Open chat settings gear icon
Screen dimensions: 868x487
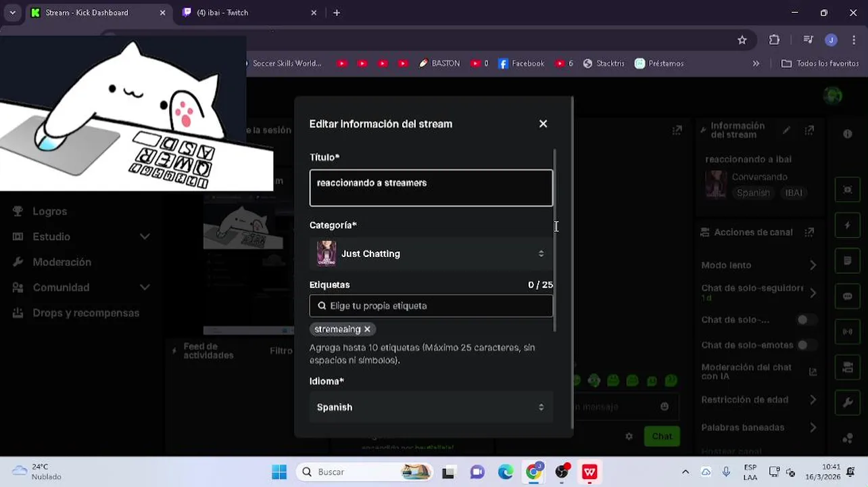tap(629, 436)
